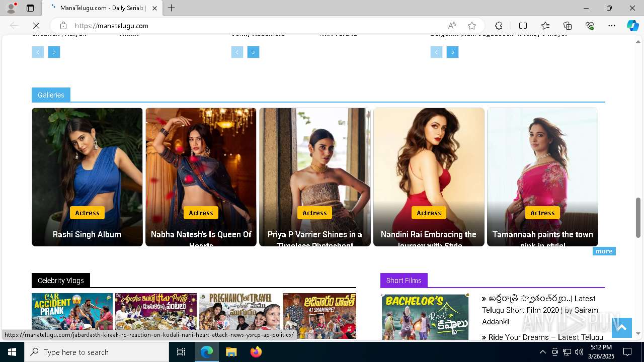Open the Favorites list
Viewport: 644px width, 362px height.
(x=545, y=26)
